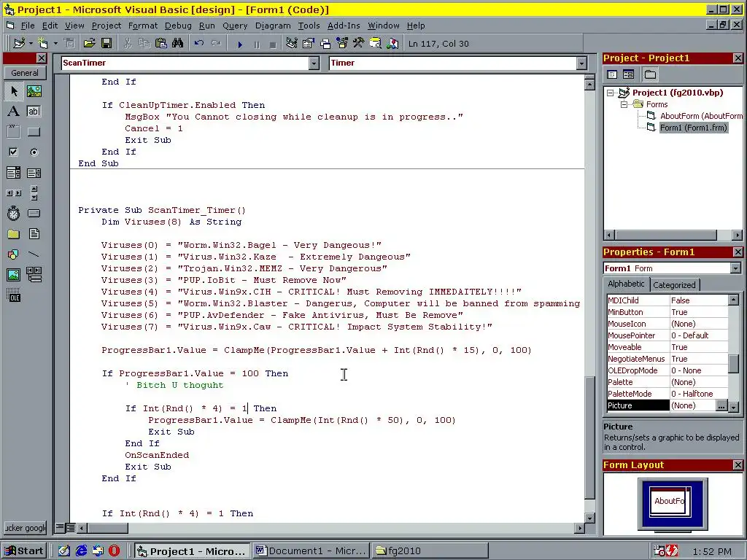Click the Picture property ellipsis button
The height and width of the screenshot is (560, 747).
pyautogui.click(x=721, y=405)
